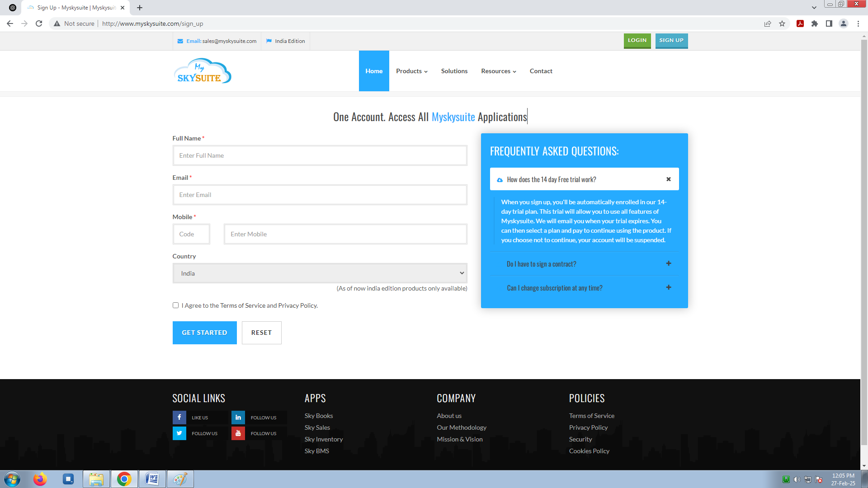Open Paint from the taskbar
Screen dimensions: 868x488
click(x=180, y=479)
